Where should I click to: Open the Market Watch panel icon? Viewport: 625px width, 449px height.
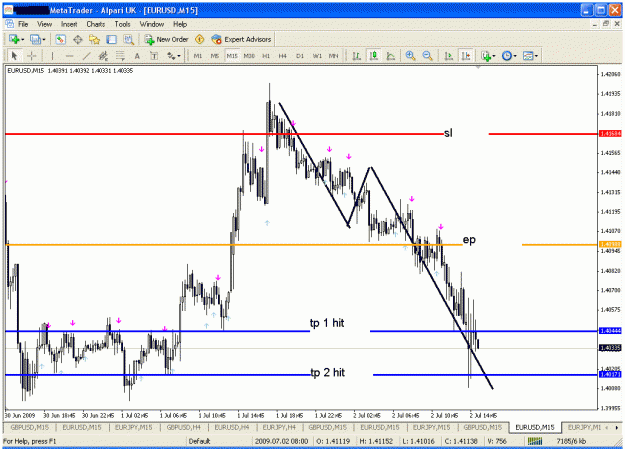pos(61,39)
